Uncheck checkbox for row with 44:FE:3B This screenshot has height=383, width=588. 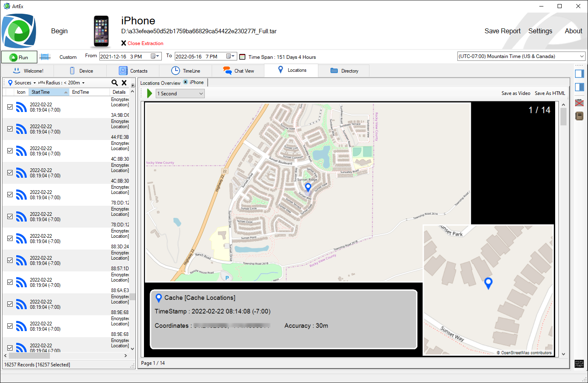pos(10,129)
